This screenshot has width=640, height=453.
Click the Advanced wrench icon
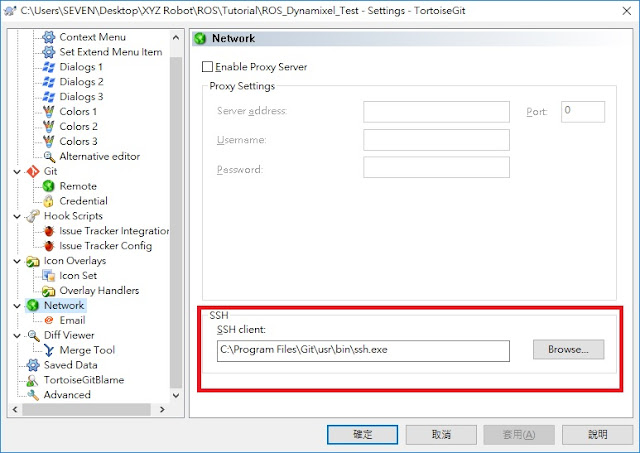point(33,395)
